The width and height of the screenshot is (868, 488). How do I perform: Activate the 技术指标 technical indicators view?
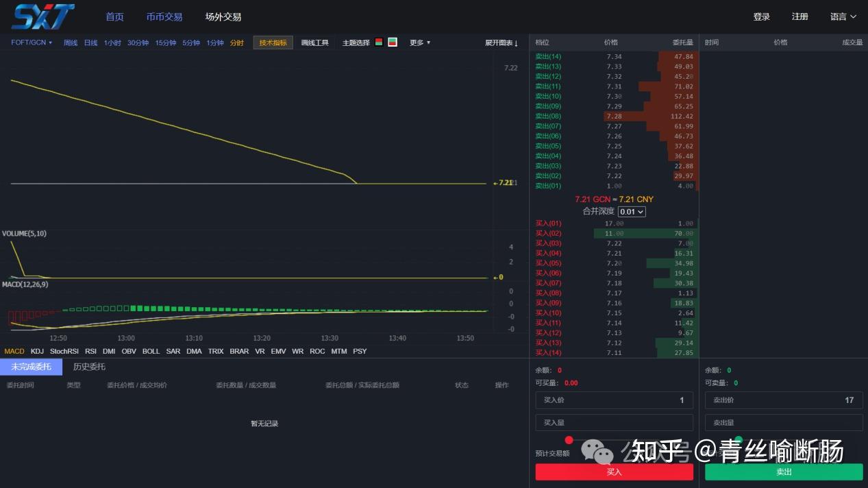273,42
